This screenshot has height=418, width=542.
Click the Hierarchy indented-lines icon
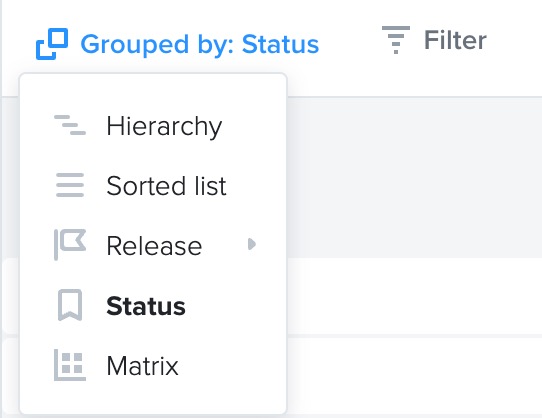tap(70, 125)
